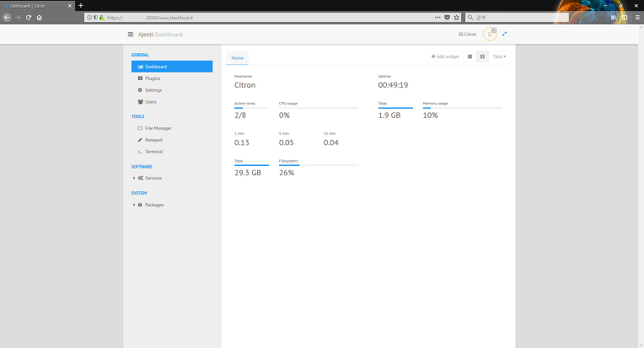644x348 pixels.
Task: Click the Memory usage progress bar
Action: click(462, 108)
